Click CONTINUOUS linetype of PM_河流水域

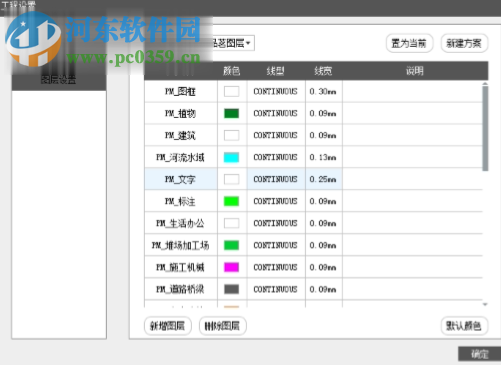[276, 157]
